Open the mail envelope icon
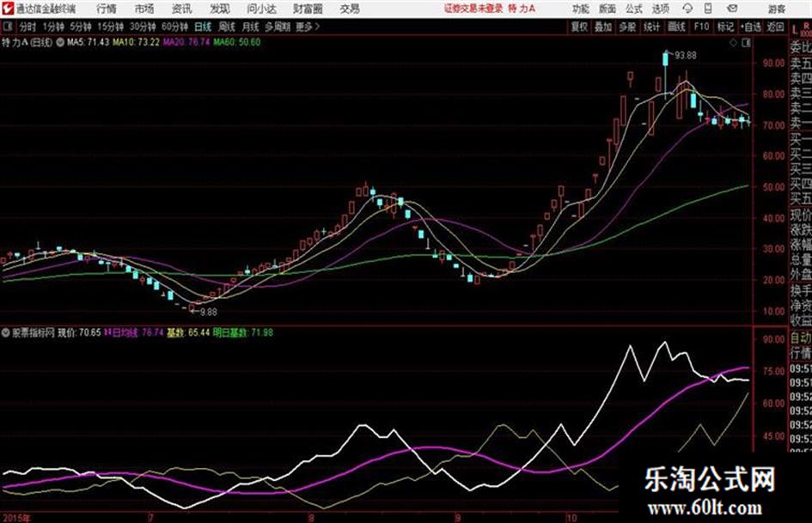This screenshot has height=523, width=812. [732, 9]
